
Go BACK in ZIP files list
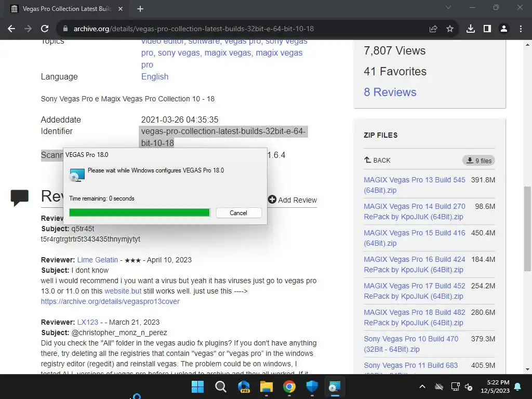(x=377, y=160)
